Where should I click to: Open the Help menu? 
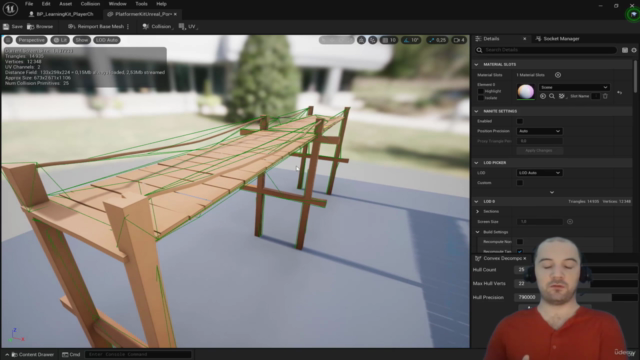162,4
